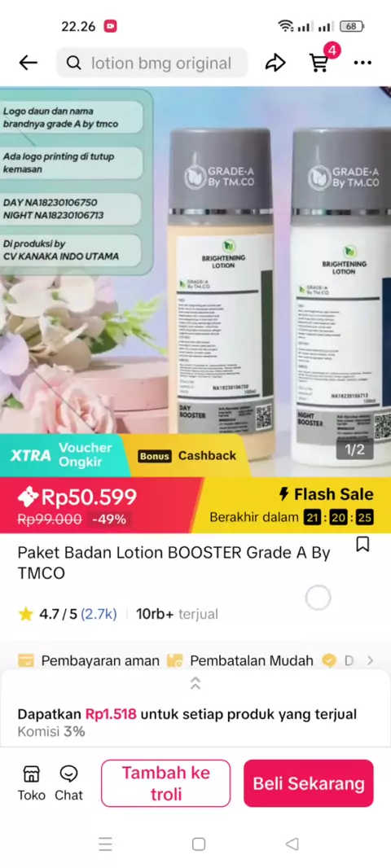Open the three-dot more options menu
Viewport: 391px width, 868px height.
pos(362,64)
